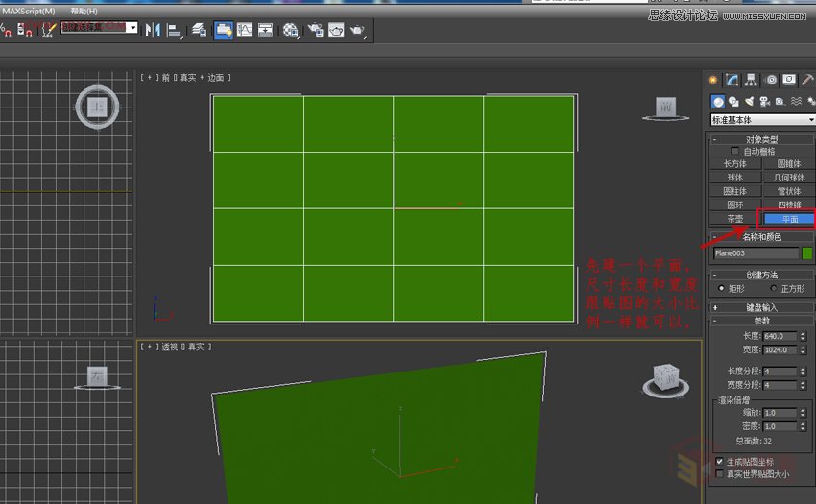Expand the 键盘输入 rollout
Image resolution: width=816 pixels, height=504 pixels.
(x=761, y=307)
